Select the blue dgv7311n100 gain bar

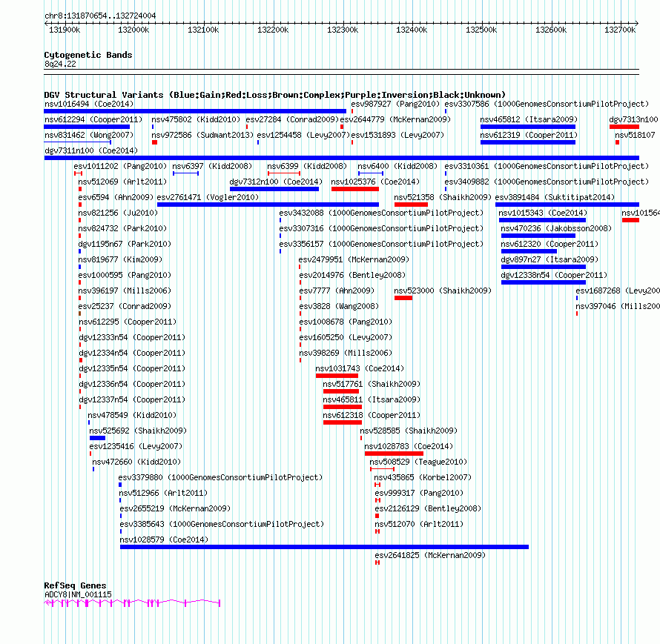click(341, 158)
